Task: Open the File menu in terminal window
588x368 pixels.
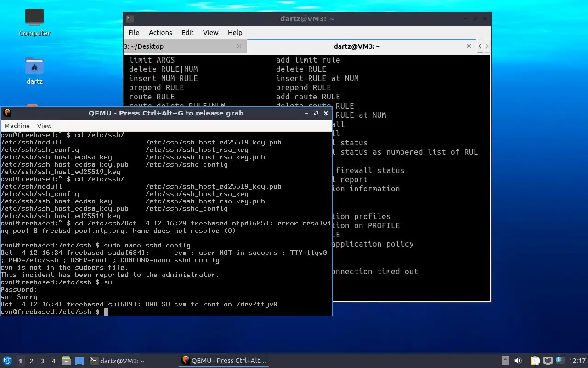Action: pyautogui.click(x=134, y=33)
